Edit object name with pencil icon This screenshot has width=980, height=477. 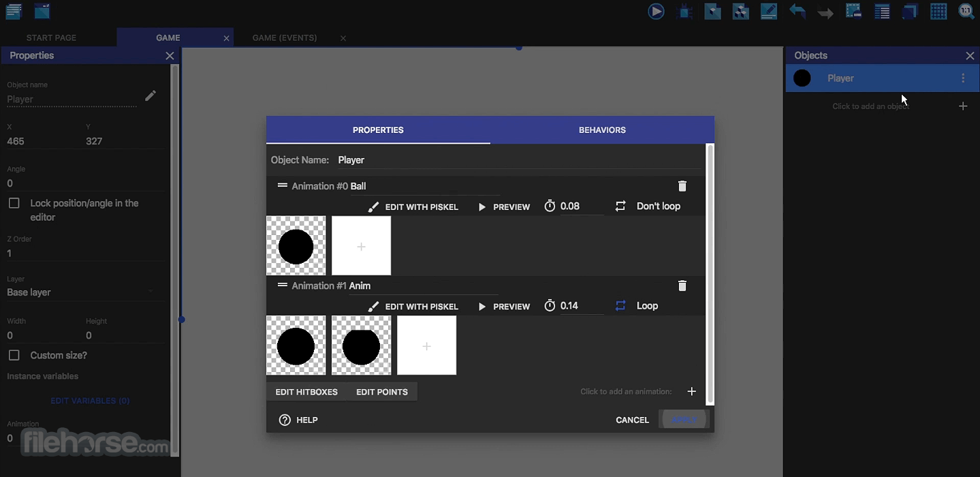tap(151, 96)
